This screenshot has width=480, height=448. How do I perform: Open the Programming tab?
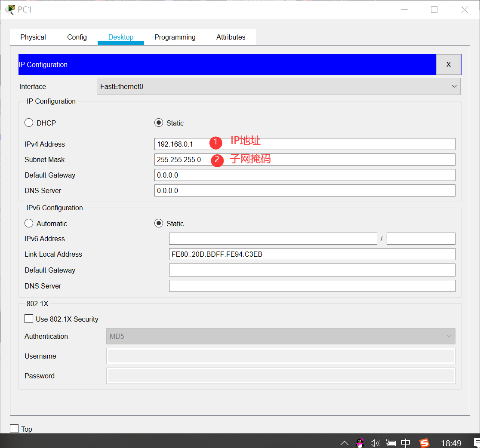(x=175, y=37)
